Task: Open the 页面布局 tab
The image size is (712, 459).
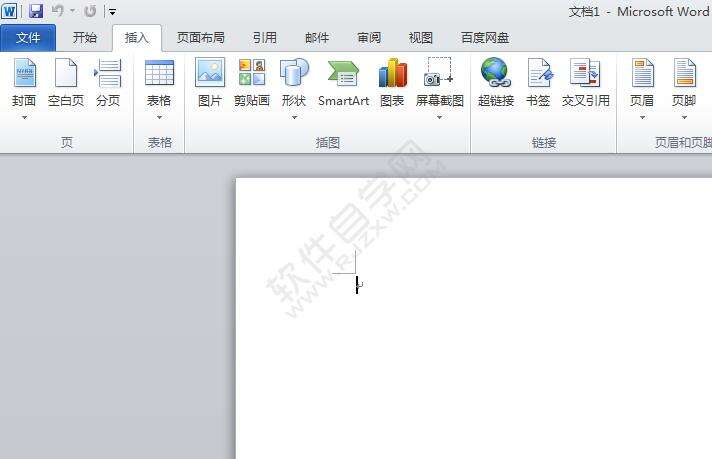Action: [201, 38]
